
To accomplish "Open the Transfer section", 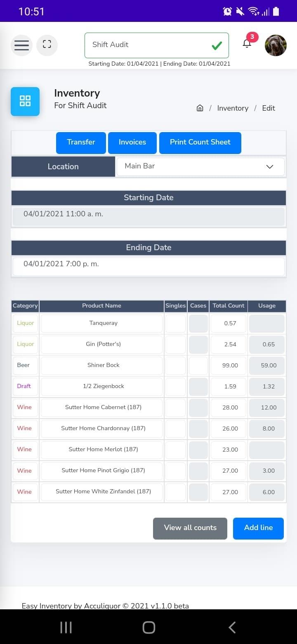I will pyautogui.click(x=81, y=143).
